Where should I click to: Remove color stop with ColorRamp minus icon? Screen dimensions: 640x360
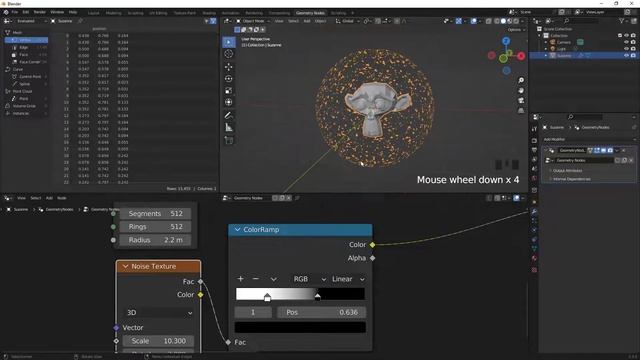point(256,279)
